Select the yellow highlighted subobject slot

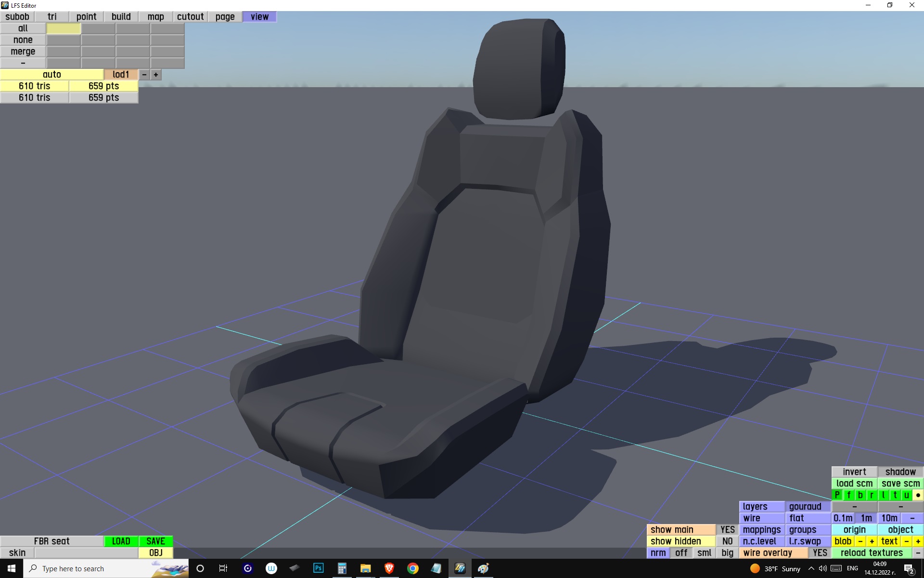[64, 28]
